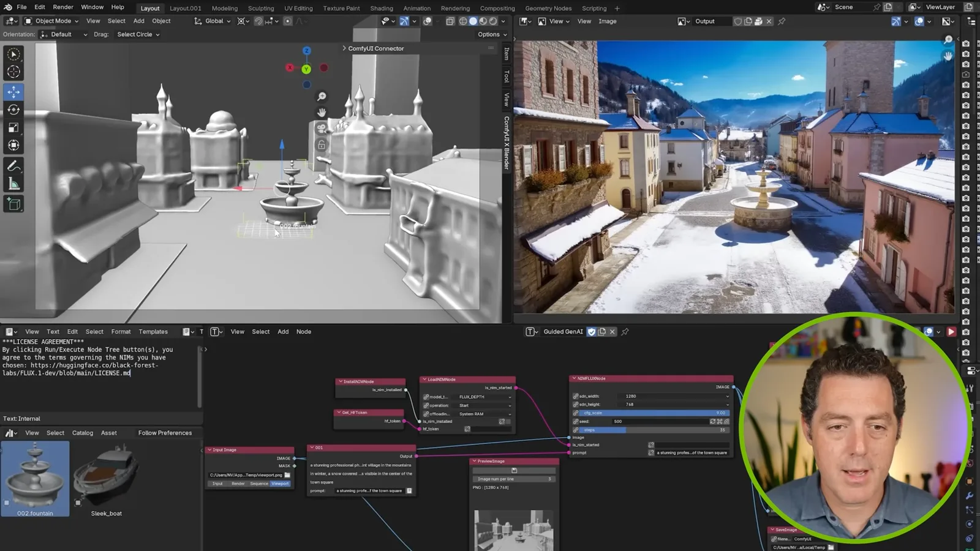Toggle the fake user shield for Guided GenAI
This screenshot has height=551, width=980.
click(x=592, y=332)
